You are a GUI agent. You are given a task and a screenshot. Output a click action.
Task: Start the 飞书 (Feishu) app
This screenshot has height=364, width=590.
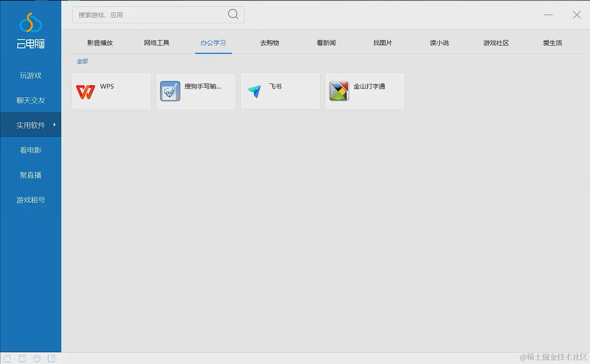click(280, 91)
